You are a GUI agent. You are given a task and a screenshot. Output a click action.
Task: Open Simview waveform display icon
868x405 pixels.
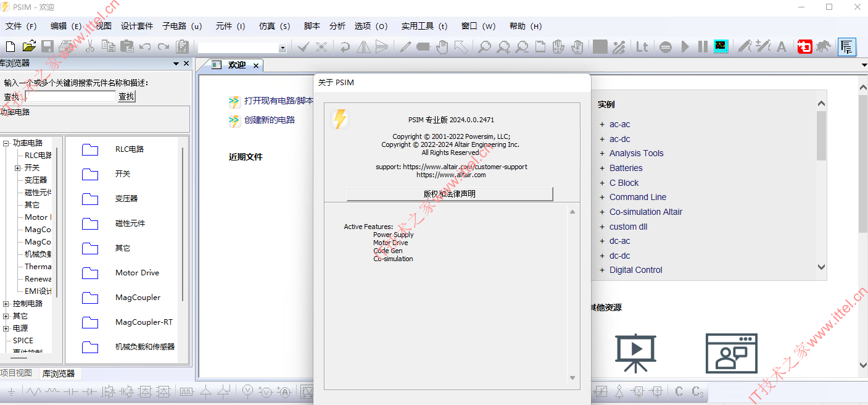(721, 46)
